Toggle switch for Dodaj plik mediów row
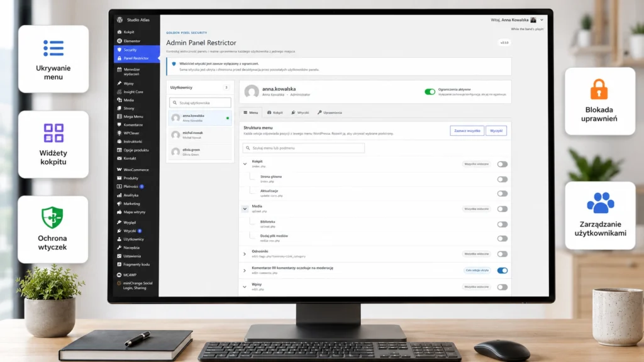Image resolution: width=644 pixels, height=362 pixels. 502,238
